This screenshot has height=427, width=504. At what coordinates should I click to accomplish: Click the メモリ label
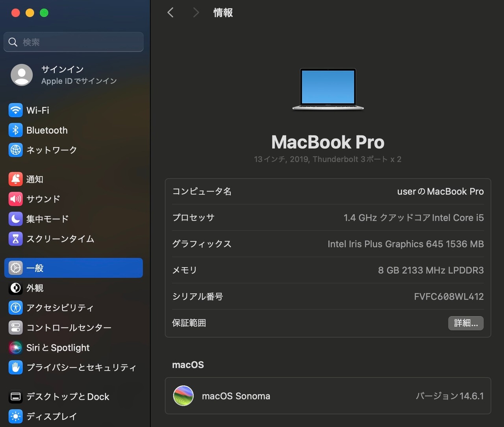[x=185, y=270]
